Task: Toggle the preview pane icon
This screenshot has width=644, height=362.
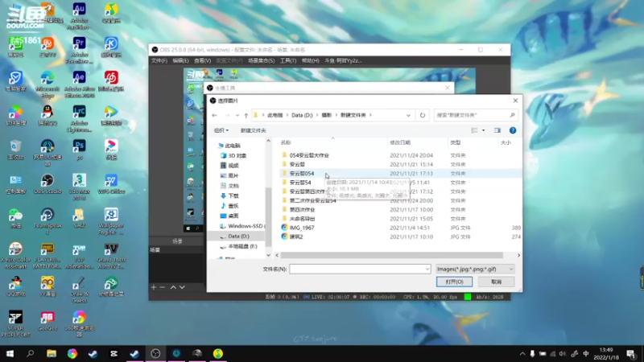Action: pos(497,130)
